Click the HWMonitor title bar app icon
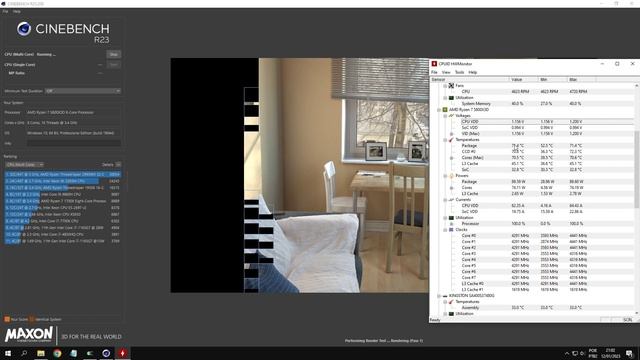Viewport: 640px width, 360px height. pyautogui.click(x=434, y=64)
